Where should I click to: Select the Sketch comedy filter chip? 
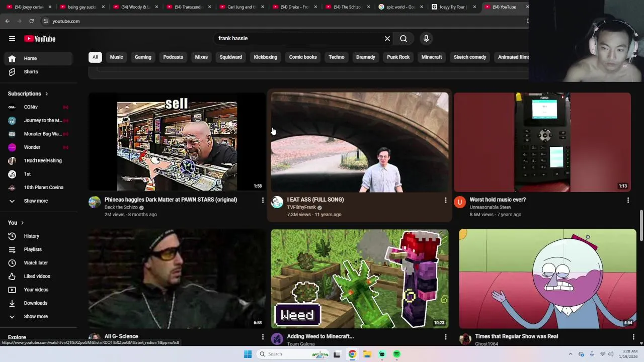point(470,57)
